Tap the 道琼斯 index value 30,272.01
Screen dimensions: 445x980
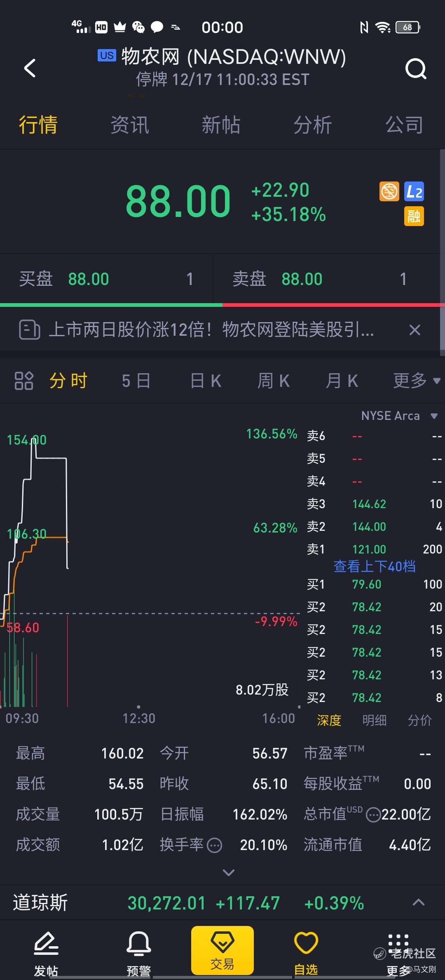[166, 903]
